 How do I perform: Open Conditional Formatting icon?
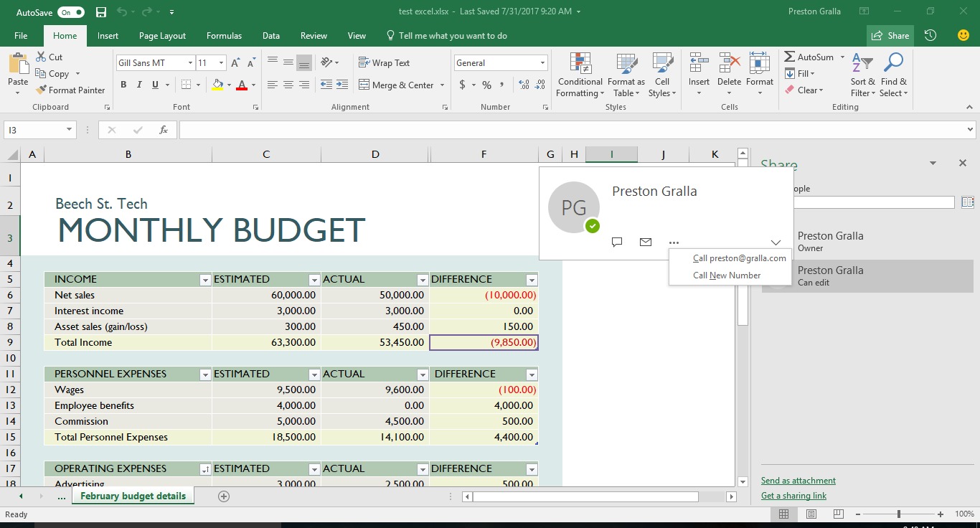click(580, 63)
